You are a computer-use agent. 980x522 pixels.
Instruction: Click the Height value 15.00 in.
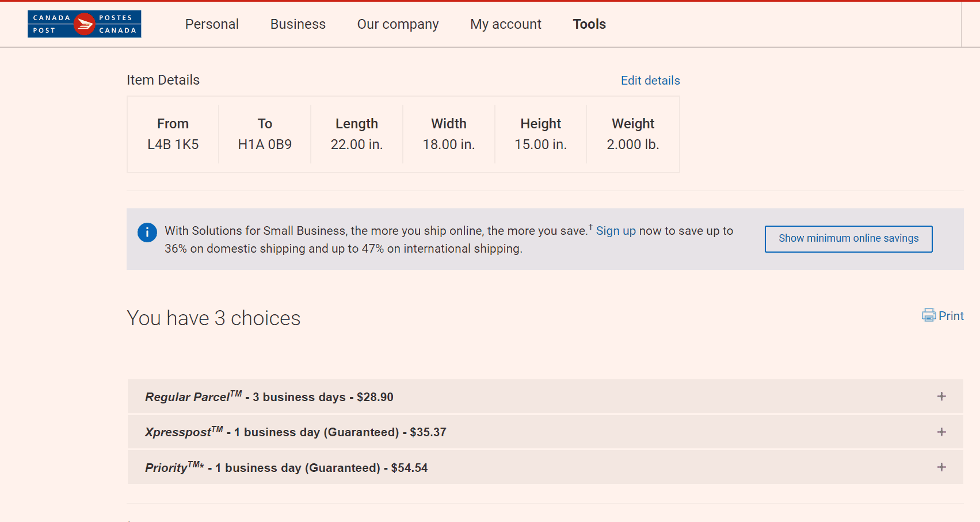point(541,144)
